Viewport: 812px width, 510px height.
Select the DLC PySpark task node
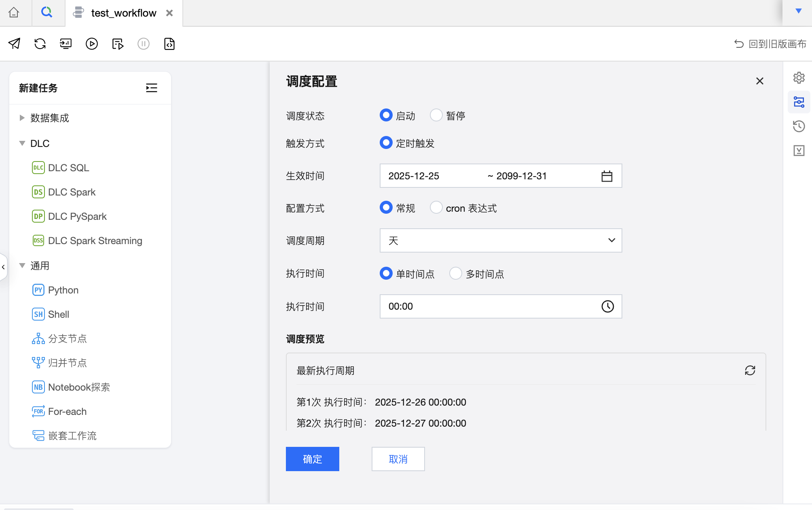(77, 216)
